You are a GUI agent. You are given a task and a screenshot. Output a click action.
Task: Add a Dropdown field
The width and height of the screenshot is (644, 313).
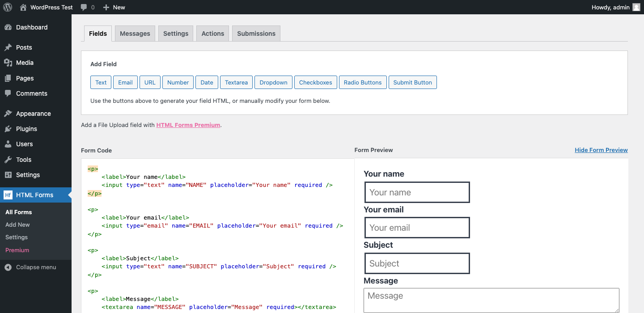coord(273,82)
